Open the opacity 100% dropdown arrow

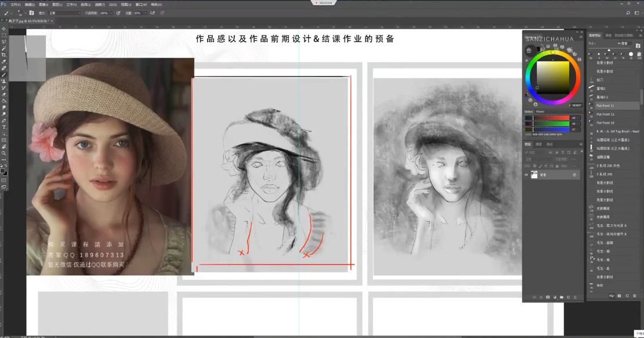point(111,13)
